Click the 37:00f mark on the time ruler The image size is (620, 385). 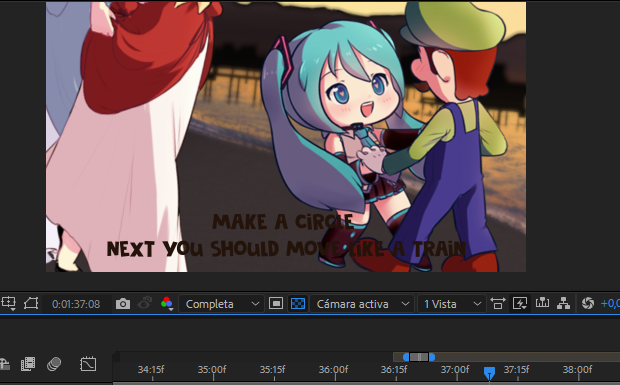[455, 370]
